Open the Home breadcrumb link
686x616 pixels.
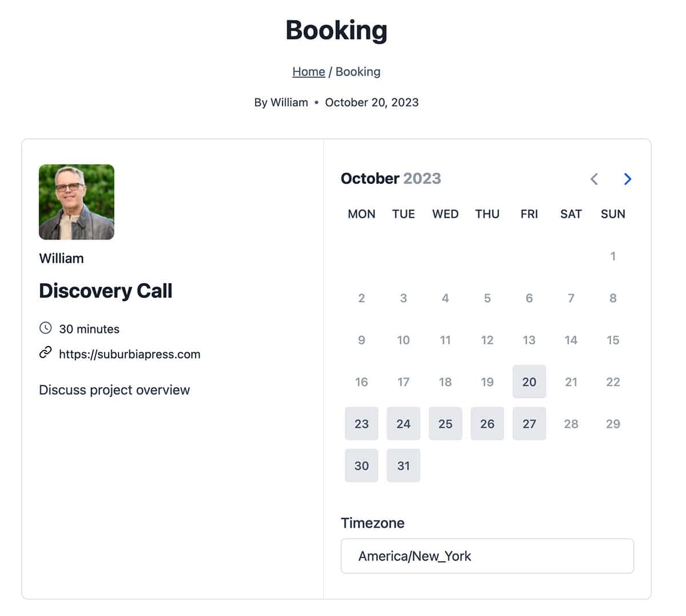click(x=309, y=71)
